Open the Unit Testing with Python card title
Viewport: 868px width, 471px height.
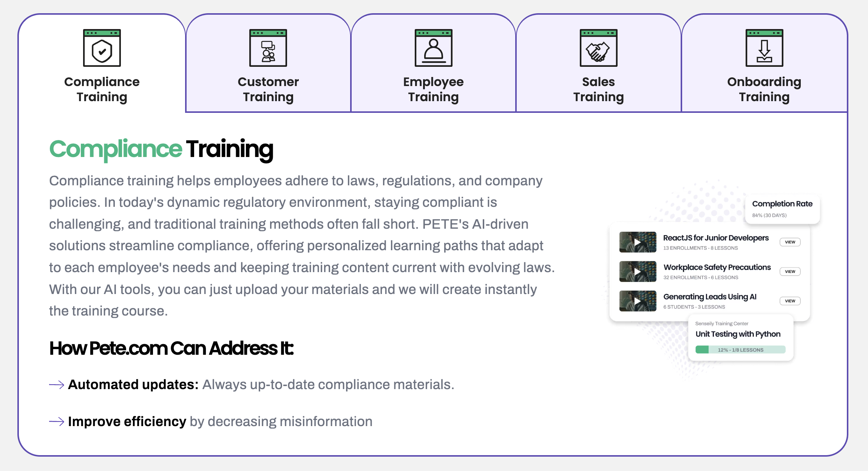[738, 334]
